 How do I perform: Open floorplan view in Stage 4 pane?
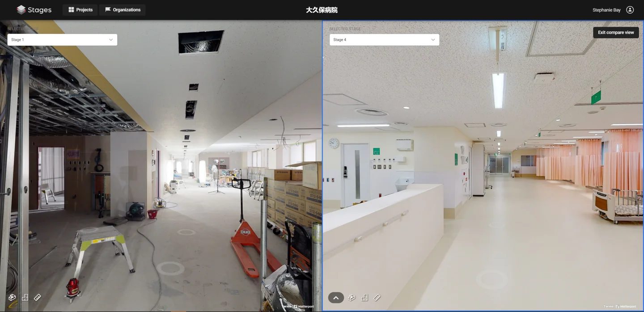tap(364, 297)
